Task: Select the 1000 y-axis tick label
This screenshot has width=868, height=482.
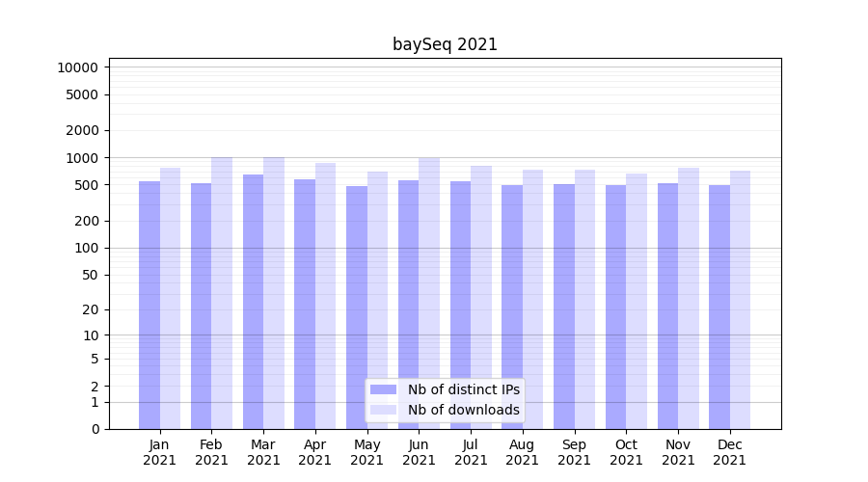Action: (x=81, y=158)
